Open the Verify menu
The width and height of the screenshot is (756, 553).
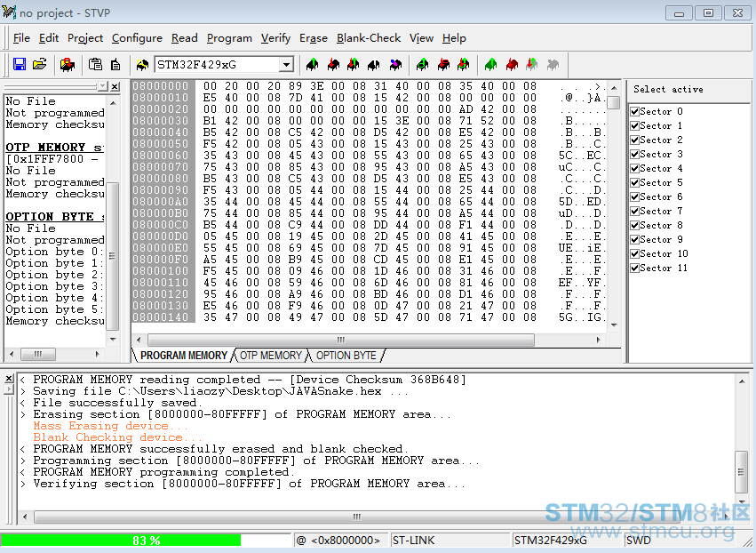(275, 38)
